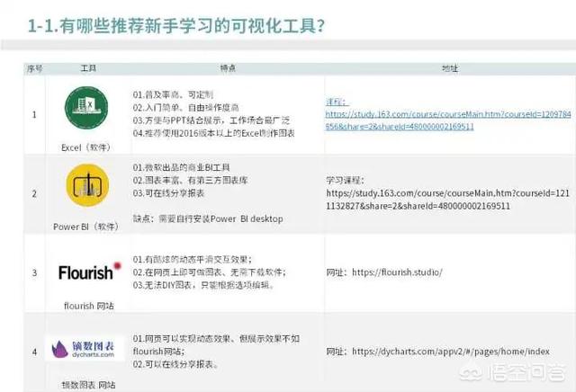
Task: Click the dycharts.com appv2 address text
Action: pos(450,352)
